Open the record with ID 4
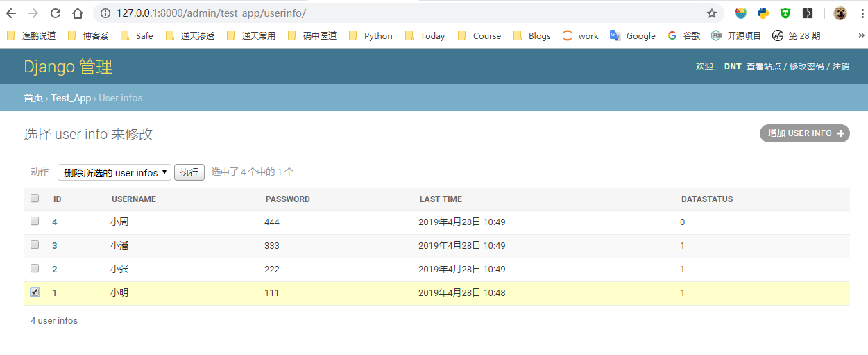The width and height of the screenshot is (868, 355). pyautogui.click(x=55, y=222)
